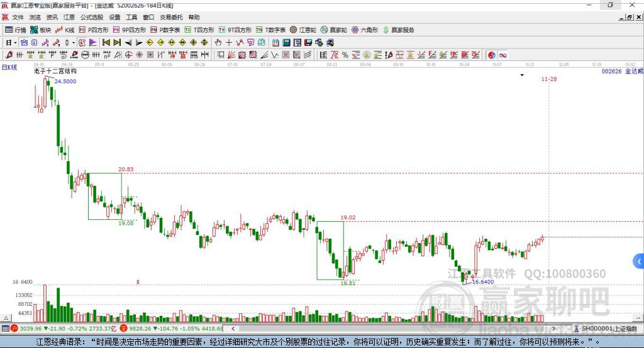Click the black right arrow icon
This screenshot has width=644, height=348.
tap(139, 43)
